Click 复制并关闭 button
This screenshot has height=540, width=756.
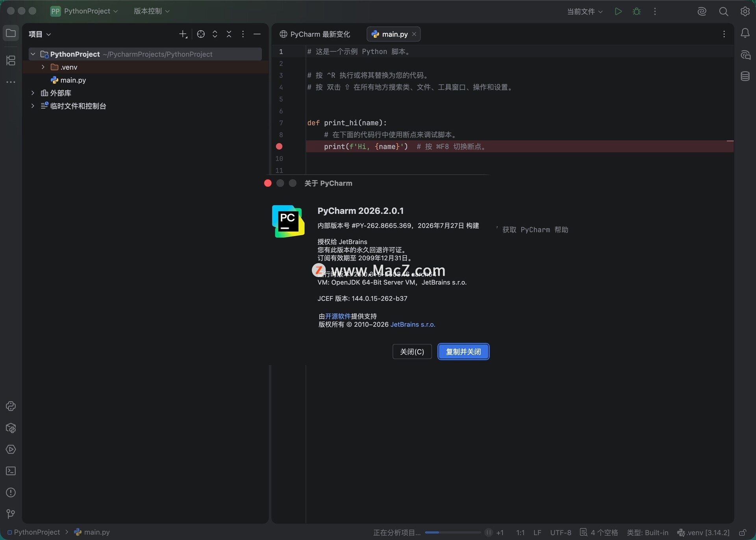tap(463, 351)
